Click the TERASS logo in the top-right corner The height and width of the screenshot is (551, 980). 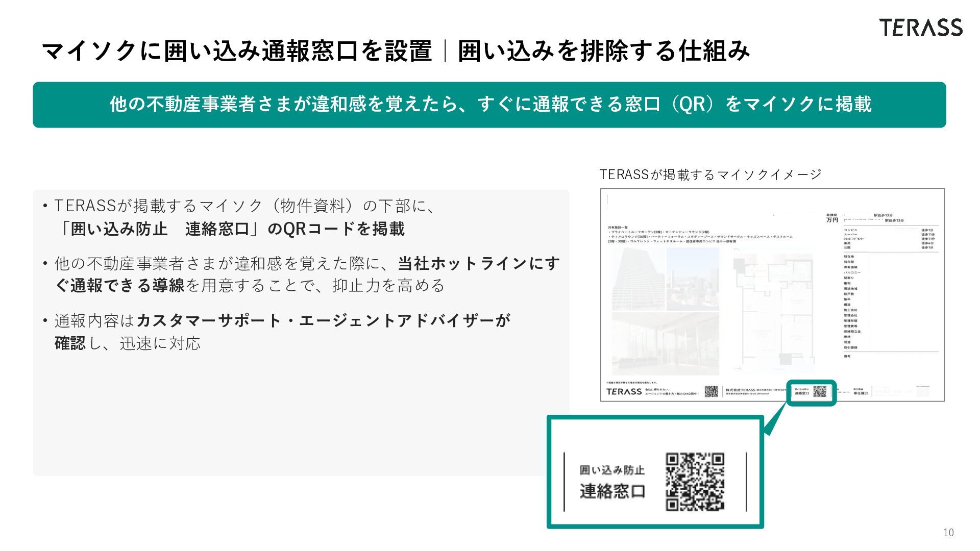[x=921, y=28]
